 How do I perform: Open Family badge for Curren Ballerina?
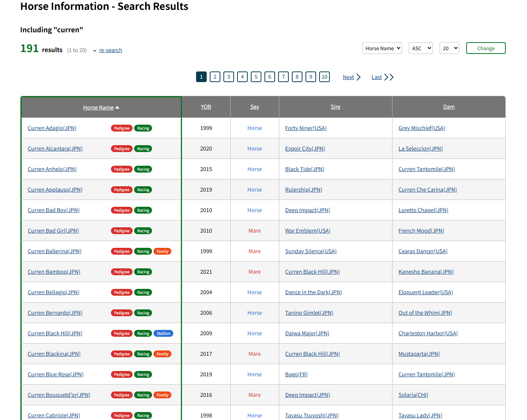[162, 252]
